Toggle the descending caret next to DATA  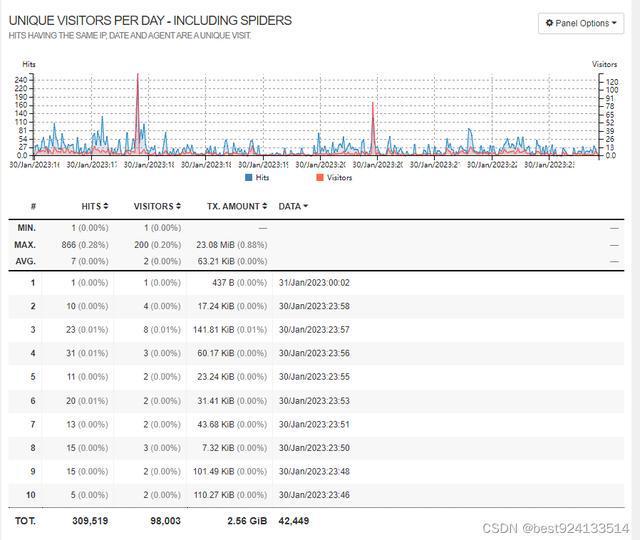tap(305, 206)
